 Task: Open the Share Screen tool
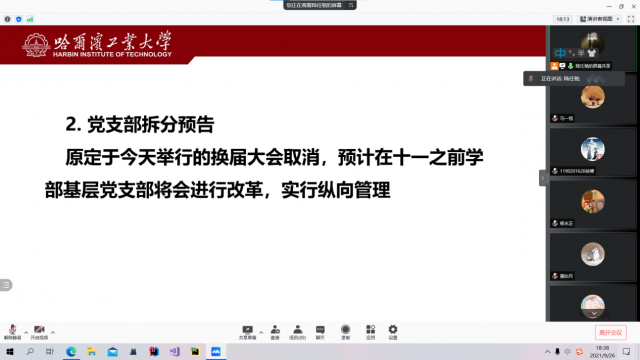(x=247, y=332)
